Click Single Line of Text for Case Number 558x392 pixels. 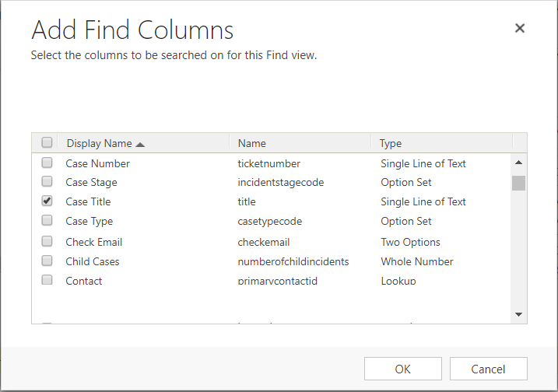tap(423, 163)
